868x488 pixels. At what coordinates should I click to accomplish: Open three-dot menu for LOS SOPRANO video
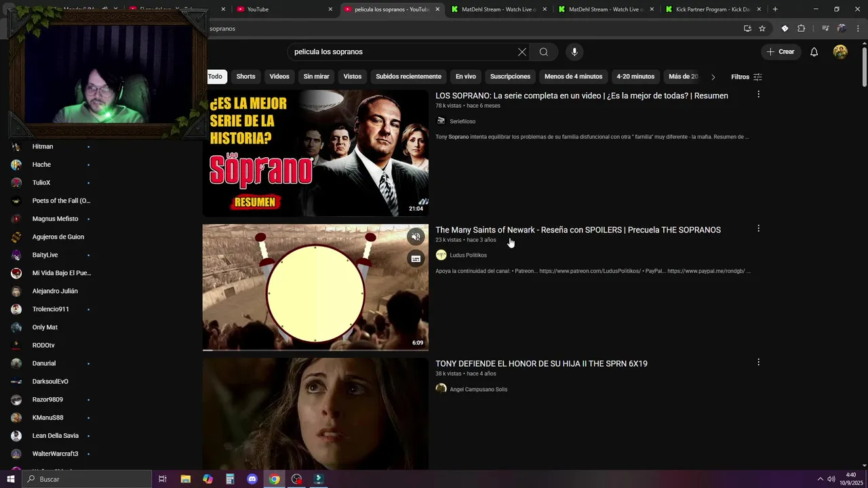758,95
